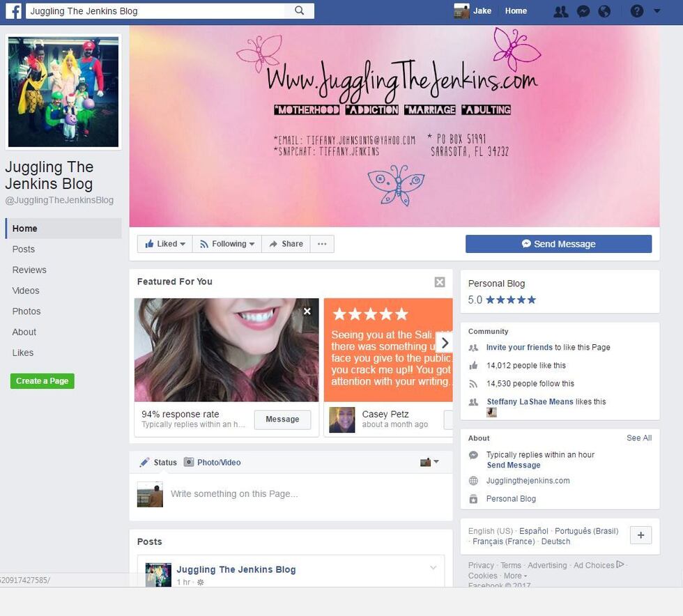Dismiss the response rate featured card
The width and height of the screenshot is (683, 616).
point(307,311)
